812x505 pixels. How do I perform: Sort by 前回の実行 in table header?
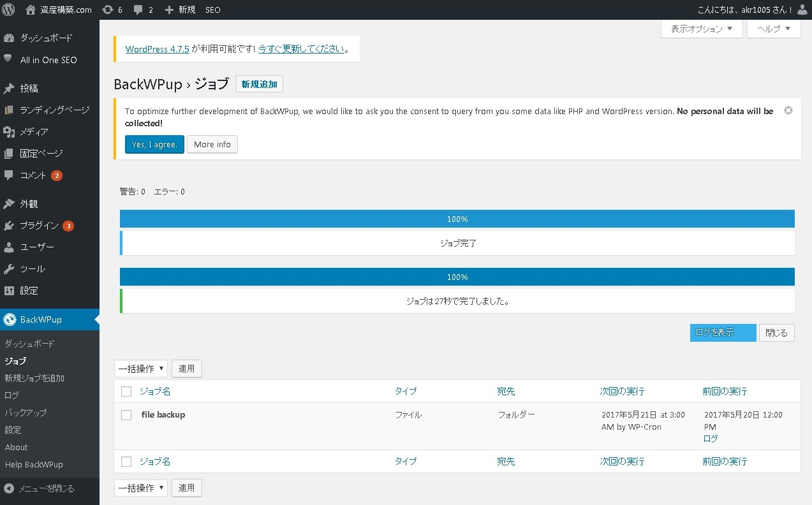725,392
